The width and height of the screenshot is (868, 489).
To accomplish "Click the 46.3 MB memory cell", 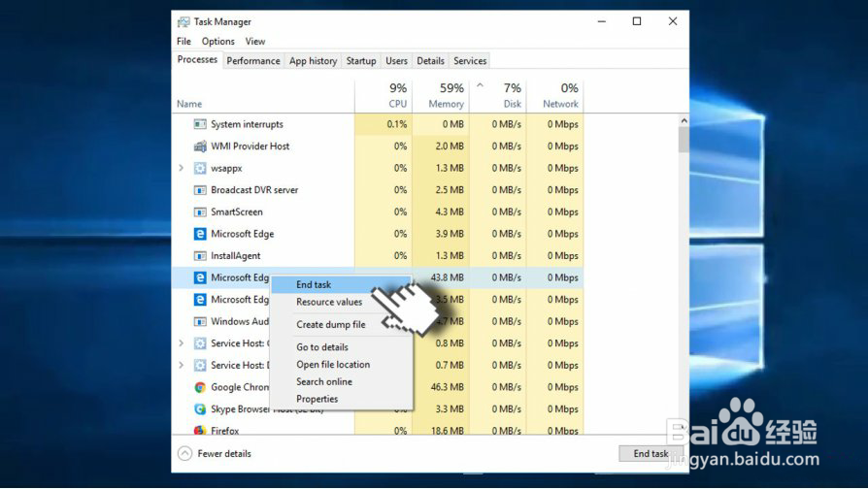I will coord(448,387).
